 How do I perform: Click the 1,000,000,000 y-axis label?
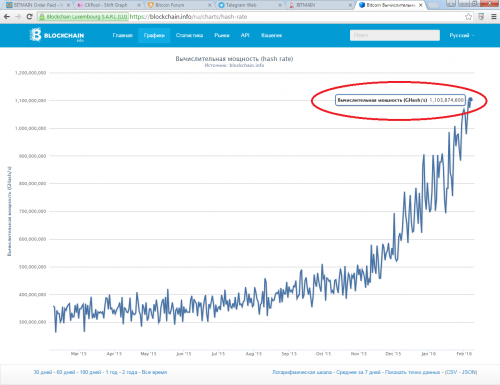click(x=30, y=128)
